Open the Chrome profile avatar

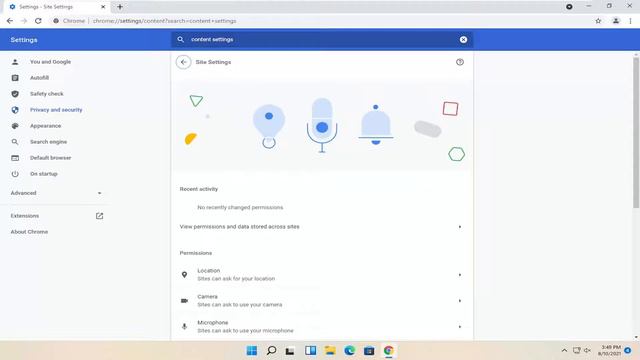[x=616, y=21]
